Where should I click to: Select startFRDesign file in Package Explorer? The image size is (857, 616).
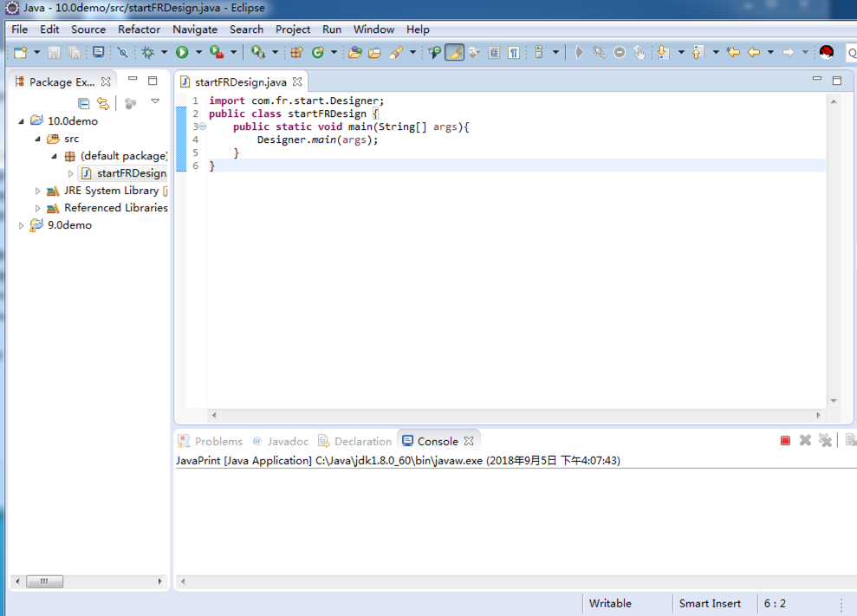click(x=131, y=173)
